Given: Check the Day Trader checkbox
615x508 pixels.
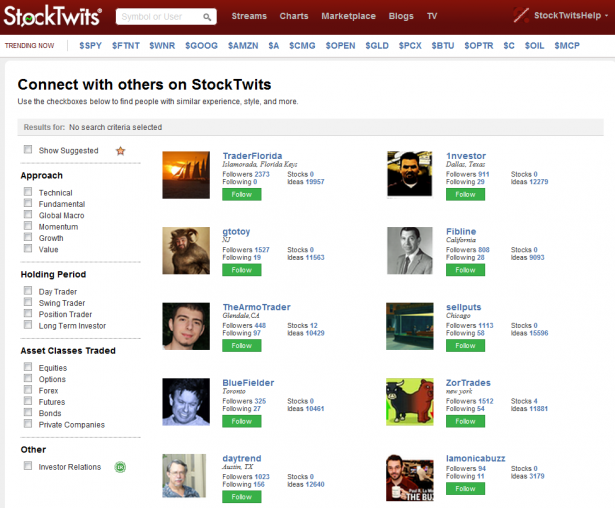Looking at the screenshot, I should coord(28,291).
